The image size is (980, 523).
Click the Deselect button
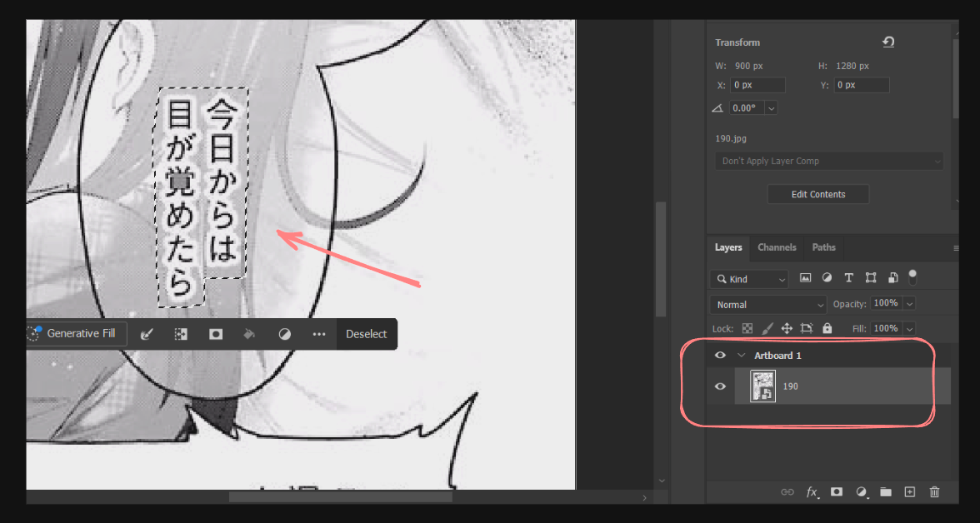click(x=367, y=334)
